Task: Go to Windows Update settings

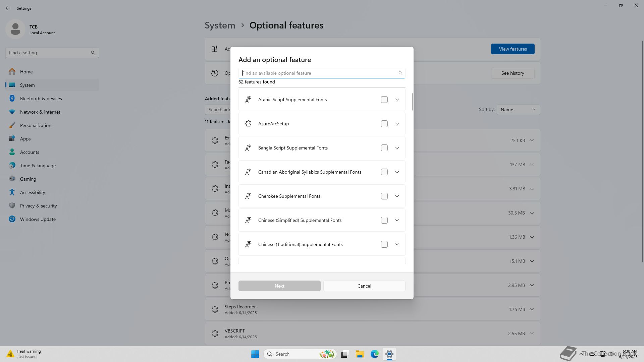Action: pos(38,219)
